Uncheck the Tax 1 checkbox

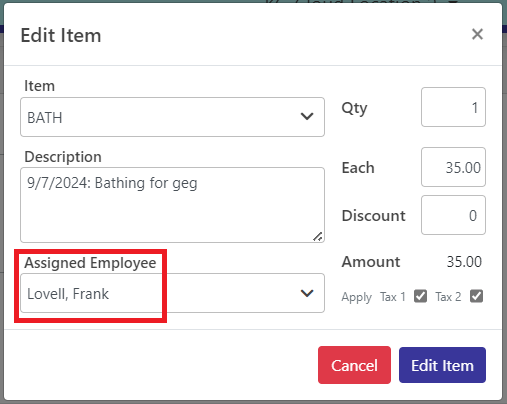(420, 296)
